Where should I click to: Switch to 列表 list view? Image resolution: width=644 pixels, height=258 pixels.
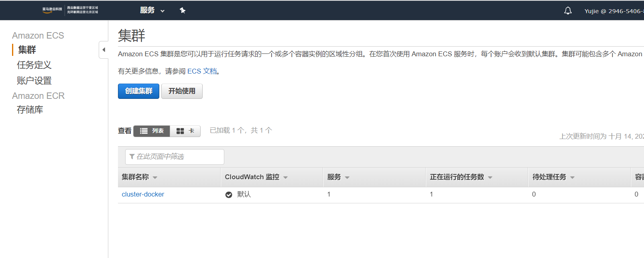[x=152, y=131]
